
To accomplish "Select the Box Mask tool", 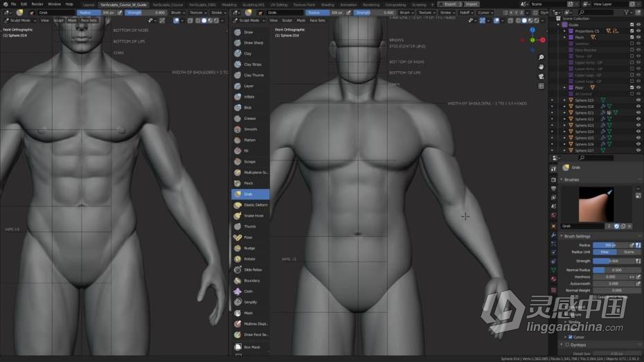I will 250,347.
